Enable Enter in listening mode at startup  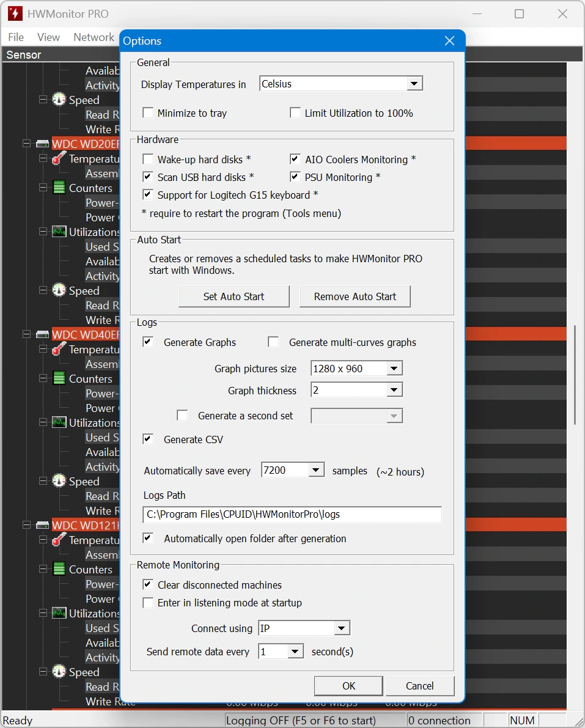pyautogui.click(x=148, y=603)
